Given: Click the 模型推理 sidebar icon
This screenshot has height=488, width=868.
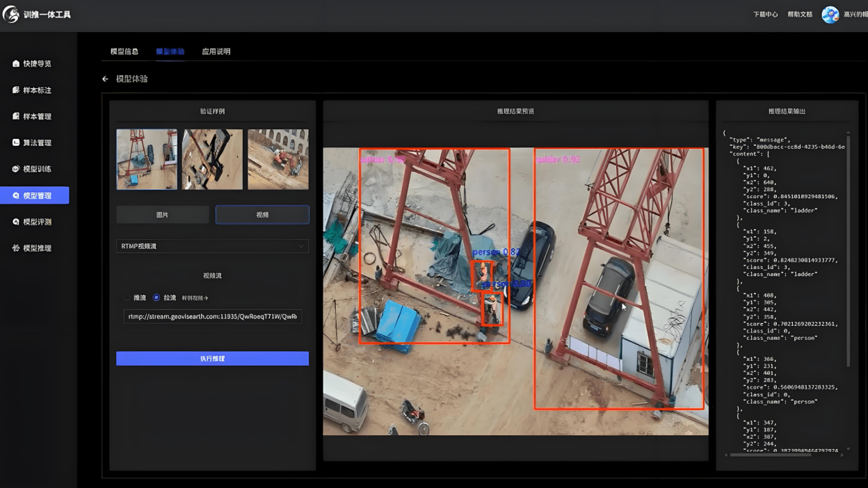Looking at the screenshot, I should pos(16,248).
